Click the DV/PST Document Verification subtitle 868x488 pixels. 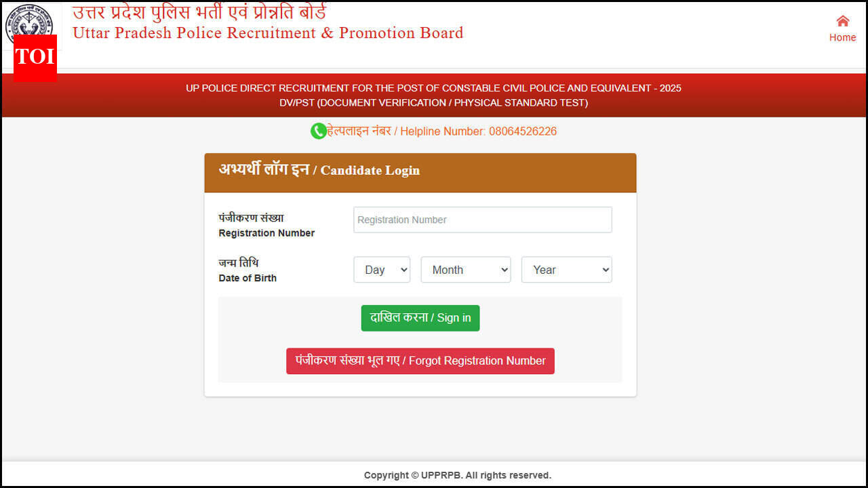[x=434, y=103]
